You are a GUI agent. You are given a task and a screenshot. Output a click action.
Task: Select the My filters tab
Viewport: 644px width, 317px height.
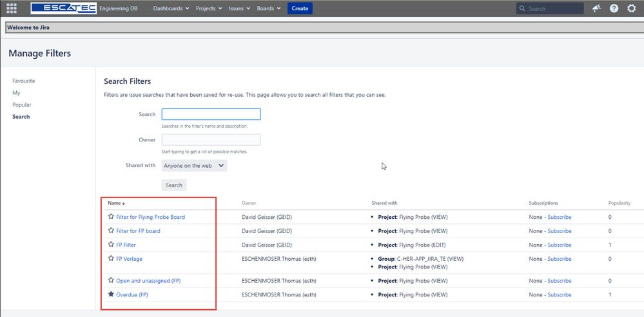16,93
